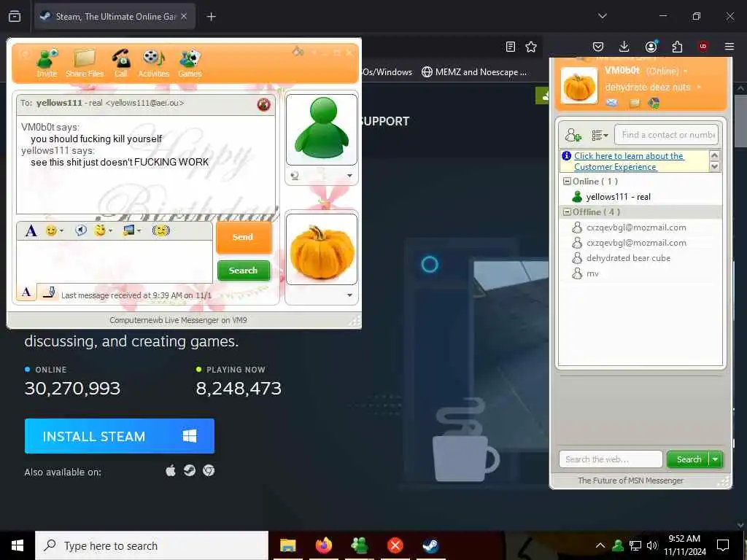Open a new browser tab with plus button
This screenshot has height=560, width=747.
211,17
